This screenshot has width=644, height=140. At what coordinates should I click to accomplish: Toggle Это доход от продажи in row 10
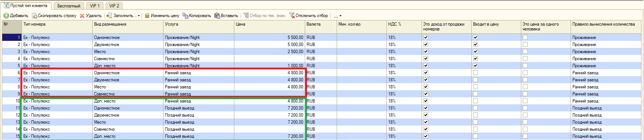point(426,101)
